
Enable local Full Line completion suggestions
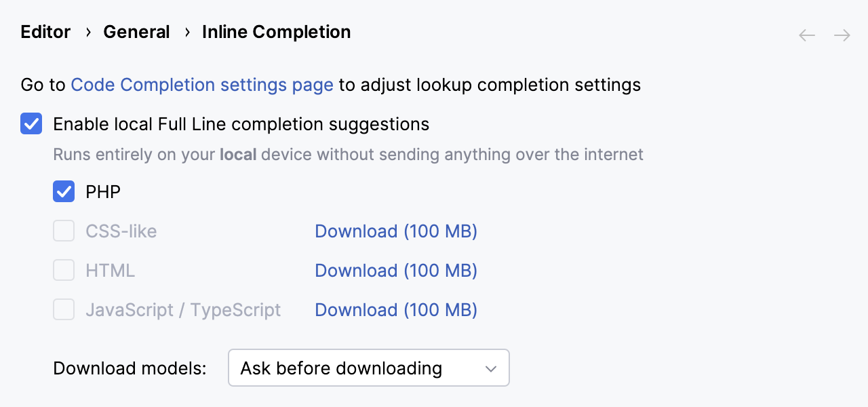31,123
